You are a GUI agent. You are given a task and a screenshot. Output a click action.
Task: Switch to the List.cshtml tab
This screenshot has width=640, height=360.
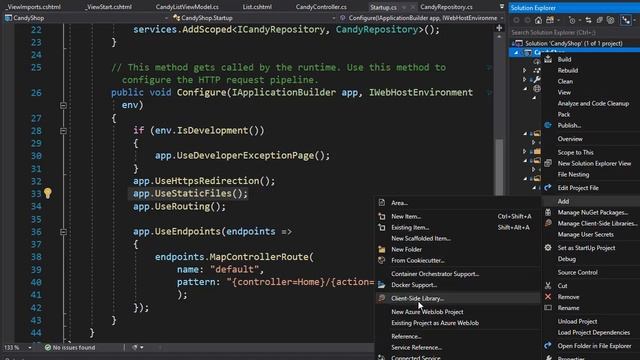click(257, 7)
